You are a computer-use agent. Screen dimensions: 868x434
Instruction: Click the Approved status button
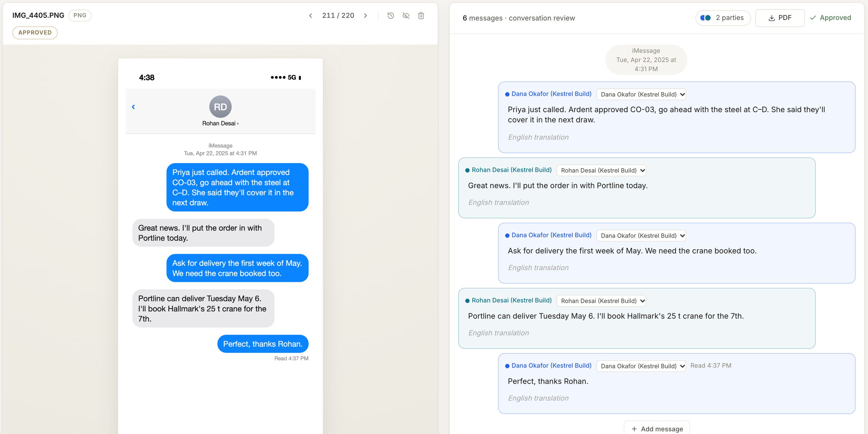(x=830, y=18)
